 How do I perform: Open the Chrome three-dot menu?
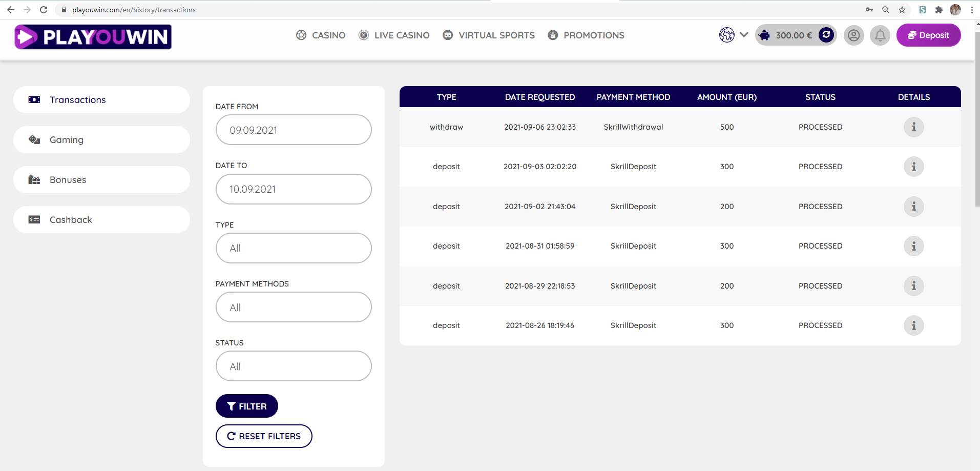pos(972,10)
